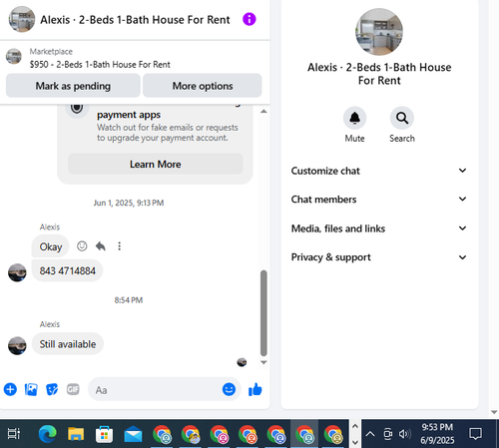Open conversation information purple icon
The width and height of the screenshot is (499, 448).
(249, 19)
